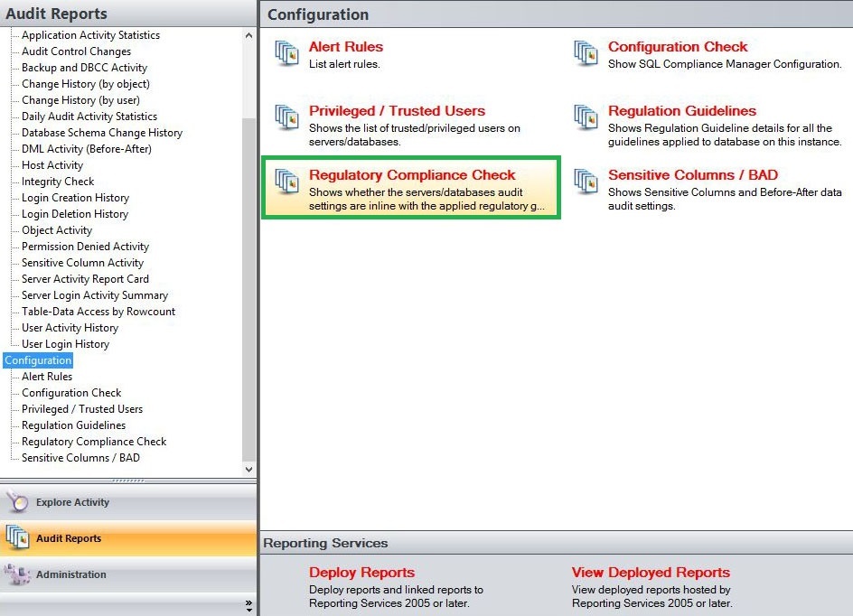This screenshot has width=853, height=616.
Task: Click the Administration people icon
Action: coord(17,574)
